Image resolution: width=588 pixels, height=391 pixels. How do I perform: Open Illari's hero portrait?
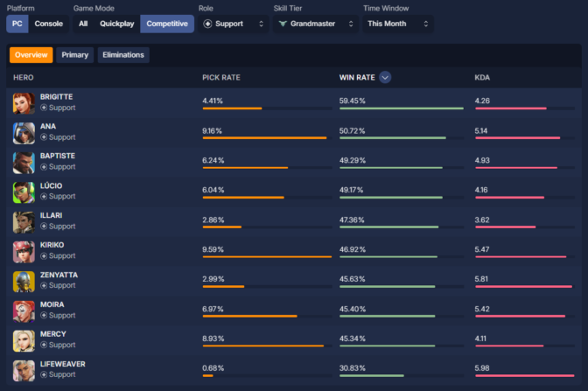[24, 222]
